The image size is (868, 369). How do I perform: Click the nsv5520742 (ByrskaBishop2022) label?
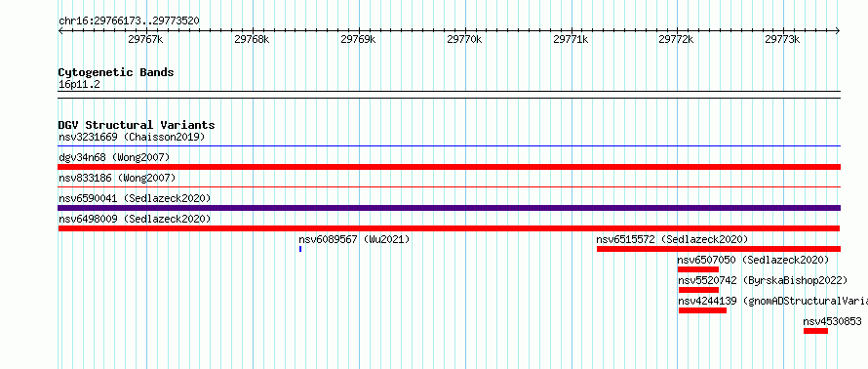point(763,280)
